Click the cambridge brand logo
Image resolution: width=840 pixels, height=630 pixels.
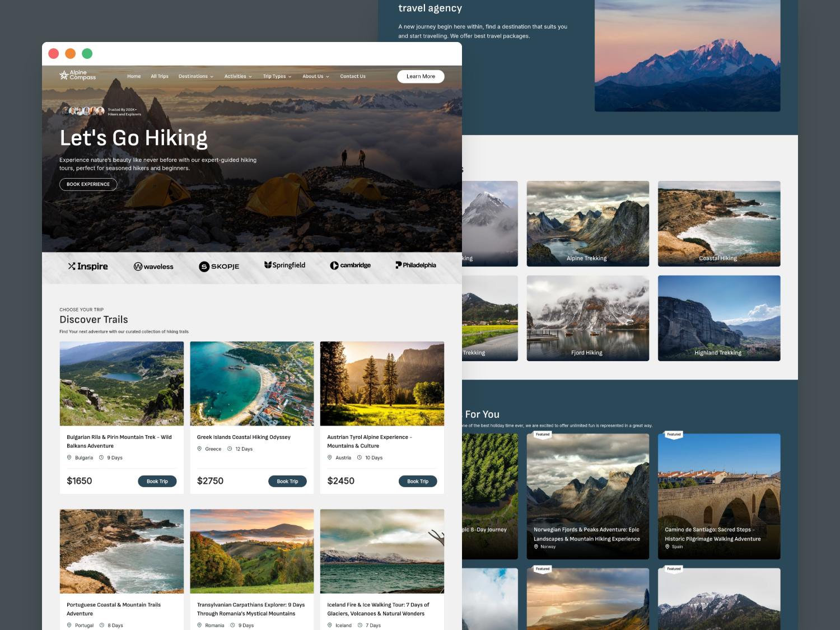point(350,265)
